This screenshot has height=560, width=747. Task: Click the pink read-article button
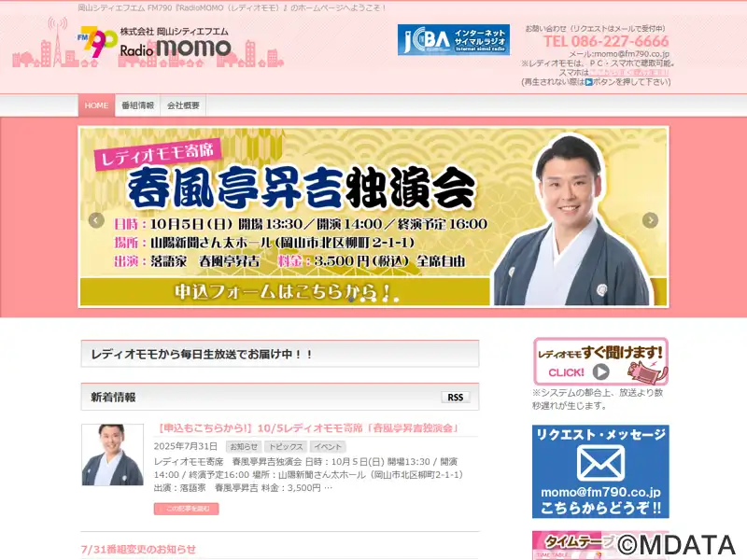pos(186,509)
